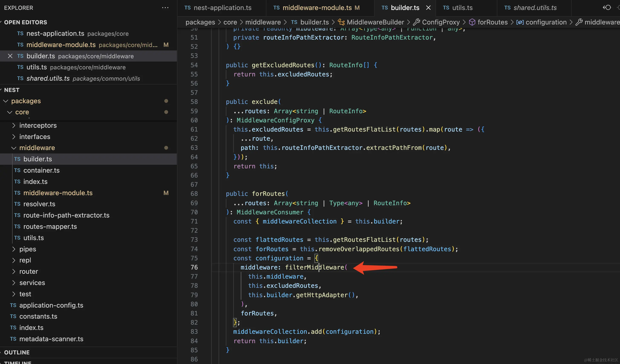Click the TS icon beside container.ts
Viewport: 620px width, 364px height.
[17, 170]
